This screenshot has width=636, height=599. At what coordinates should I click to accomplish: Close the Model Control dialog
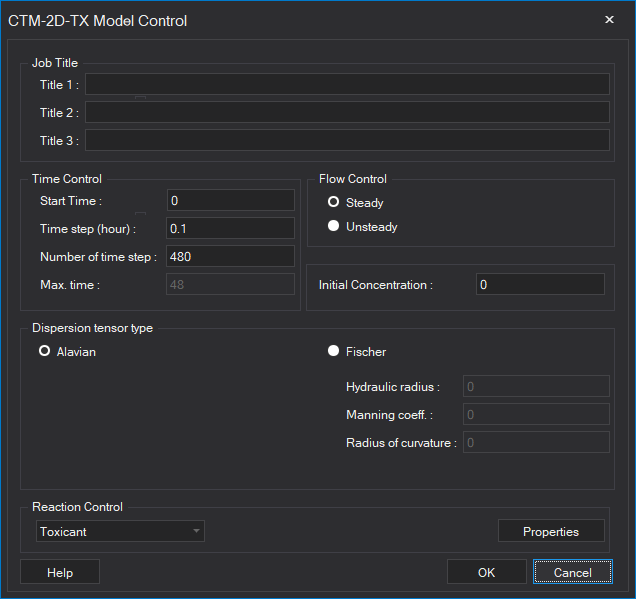[609, 19]
